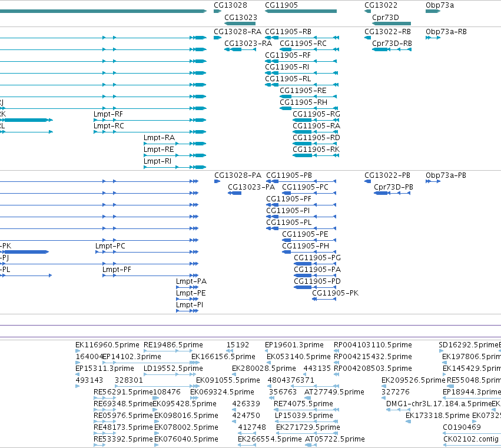The image size is (501, 448).
Task: Click protein label CG13028-PA
Action: [x=238, y=175]
